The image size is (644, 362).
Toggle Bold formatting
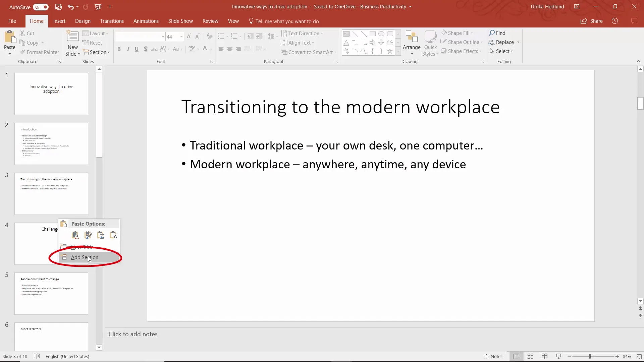[x=119, y=49]
